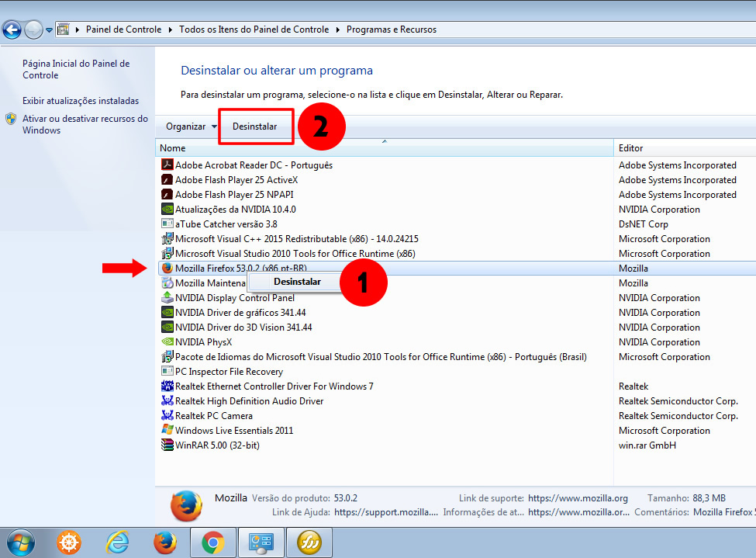The image size is (756, 558).
Task: Go back with the blue arrow button
Action: (x=12, y=29)
